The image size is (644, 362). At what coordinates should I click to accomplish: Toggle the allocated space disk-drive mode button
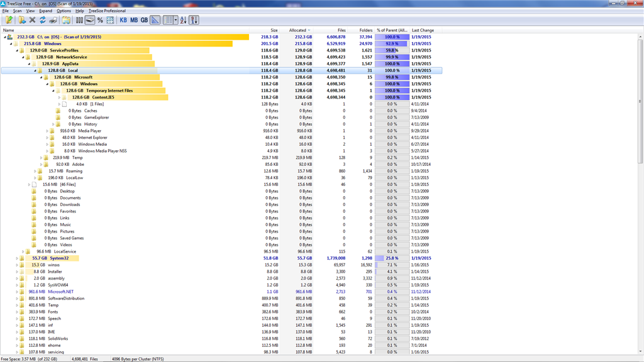coord(90,19)
